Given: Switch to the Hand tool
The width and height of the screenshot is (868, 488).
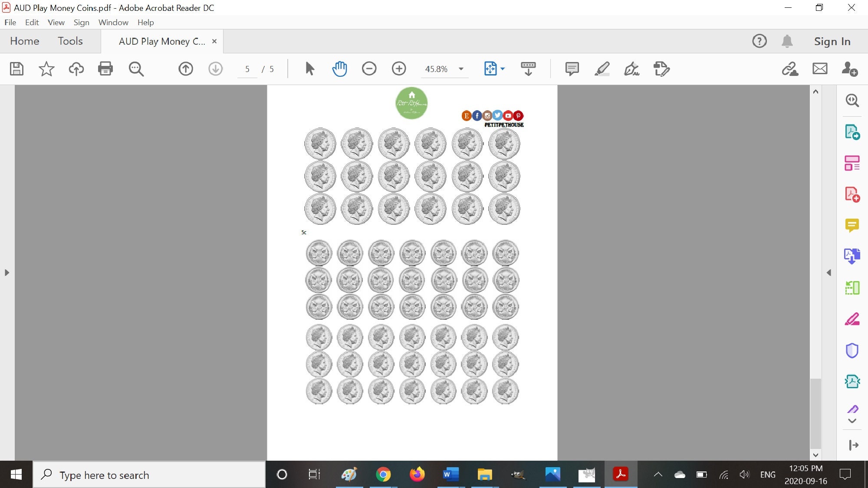Looking at the screenshot, I should pyautogui.click(x=339, y=69).
